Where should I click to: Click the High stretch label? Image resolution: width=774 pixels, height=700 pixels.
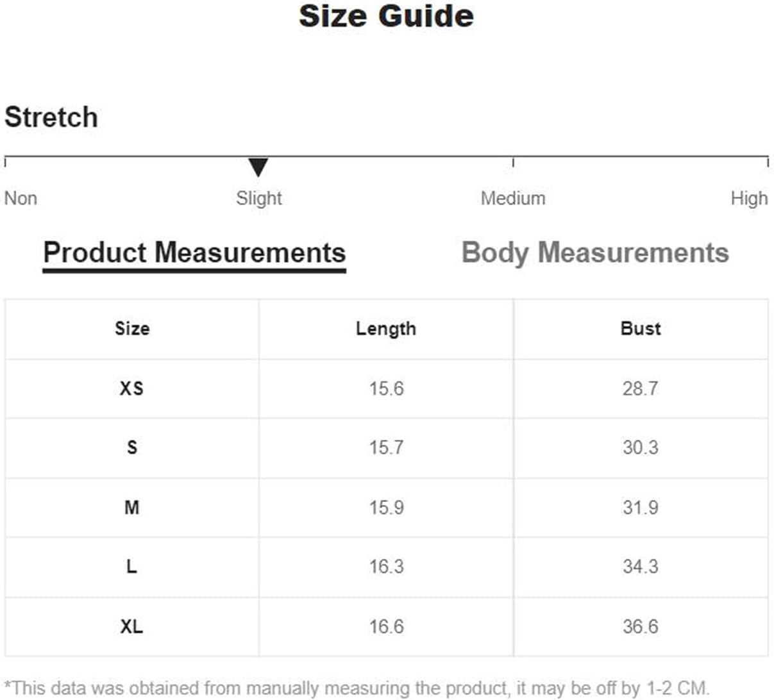(x=749, y=198)
